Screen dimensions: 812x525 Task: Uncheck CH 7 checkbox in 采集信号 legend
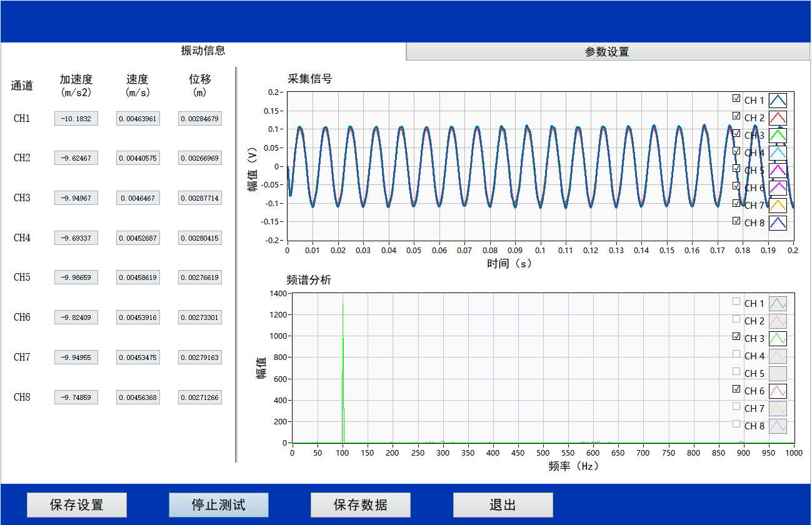point(736,203)
